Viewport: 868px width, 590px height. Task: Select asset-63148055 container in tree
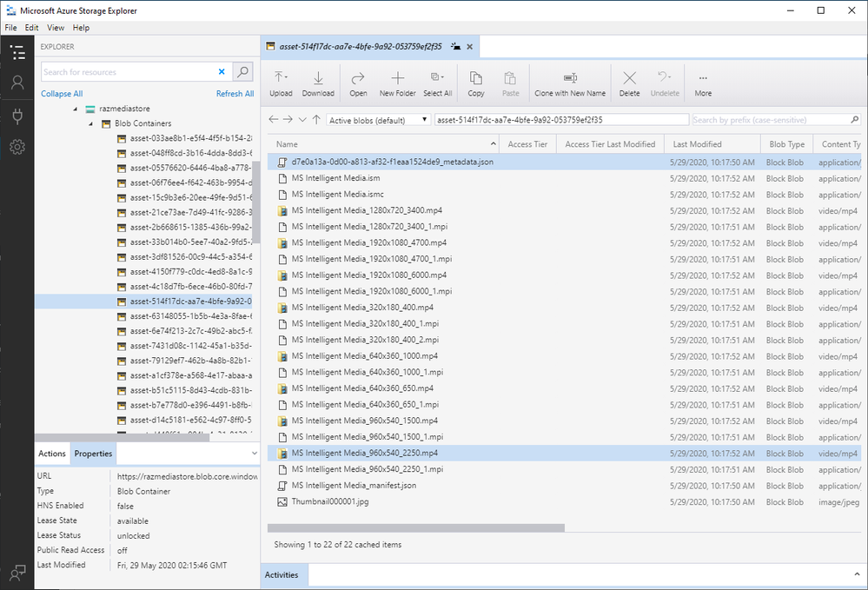pyautogui.click(x=185, y=316)
